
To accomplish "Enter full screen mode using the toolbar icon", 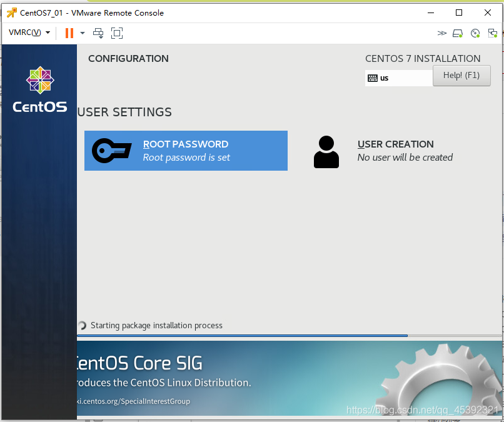I will (x=117, y=33).
